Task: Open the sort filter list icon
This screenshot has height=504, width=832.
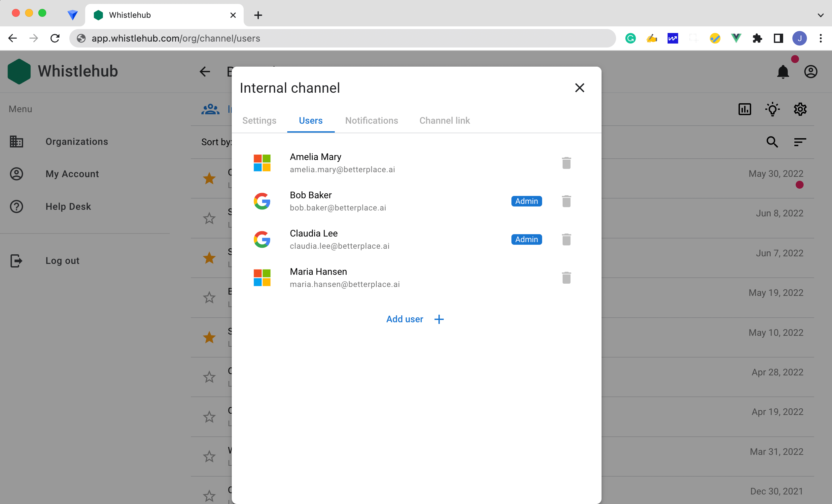Action: point(800,142)
